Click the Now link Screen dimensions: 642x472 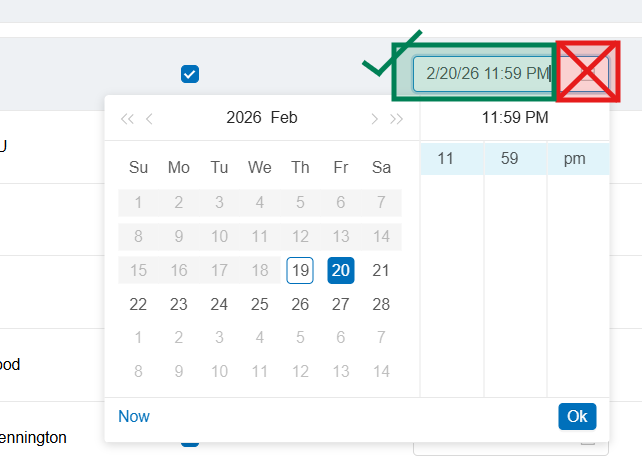click(134, 416)
